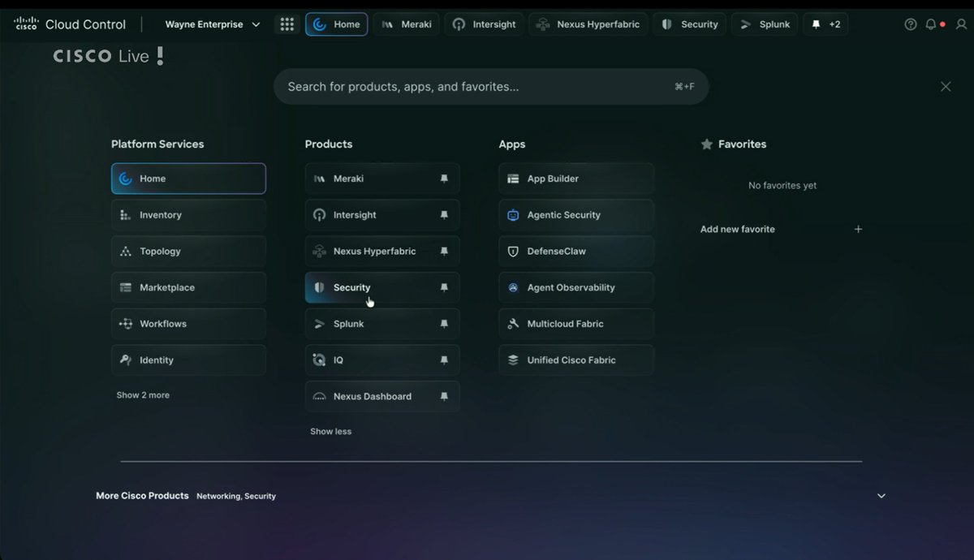Screen dimensions: 974x560
Task: Open the Unified Cisco Fabric app
Action: 576,360
